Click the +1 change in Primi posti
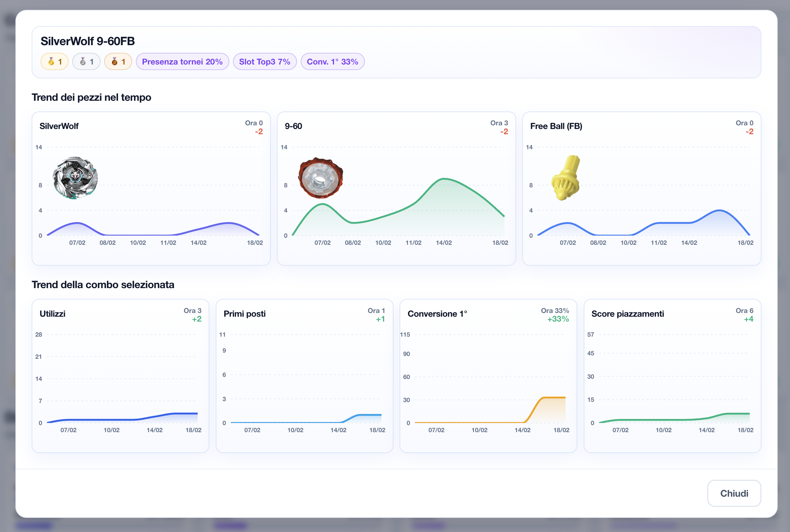The height and width of the screenshot is (532, 790). pyautogui.click(x=380, y=319)
